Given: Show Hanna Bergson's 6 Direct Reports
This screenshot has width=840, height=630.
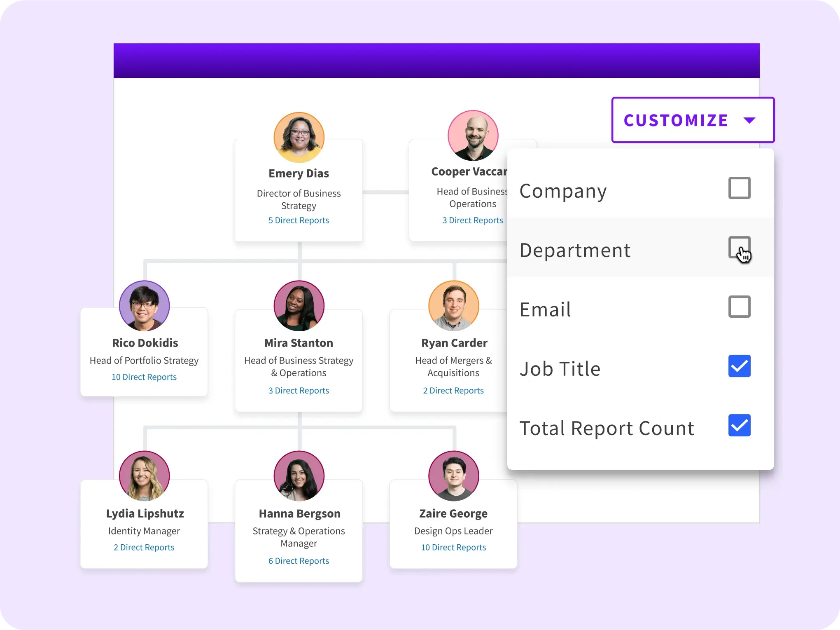Looking at the screenshot, I should [299, 561].
